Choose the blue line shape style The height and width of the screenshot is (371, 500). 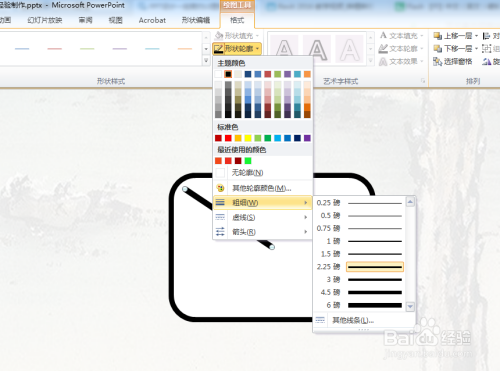(x=22, y=49)
